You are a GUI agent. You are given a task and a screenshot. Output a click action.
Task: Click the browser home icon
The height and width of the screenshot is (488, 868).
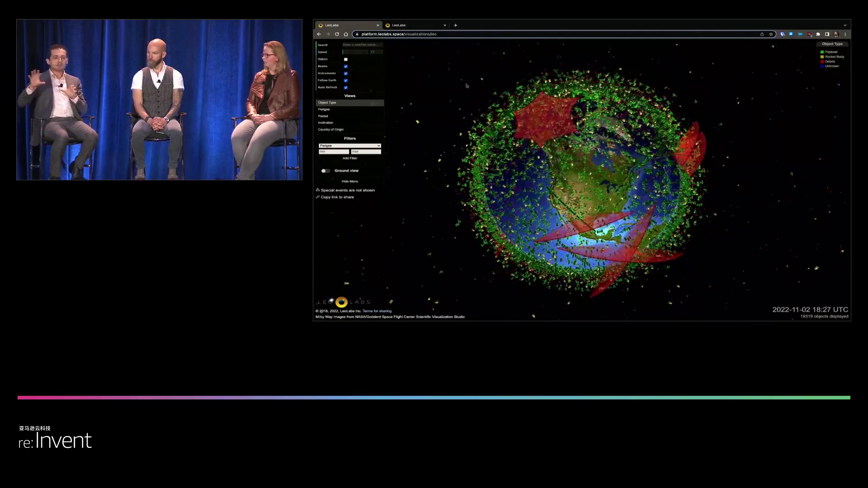(346, 34)
